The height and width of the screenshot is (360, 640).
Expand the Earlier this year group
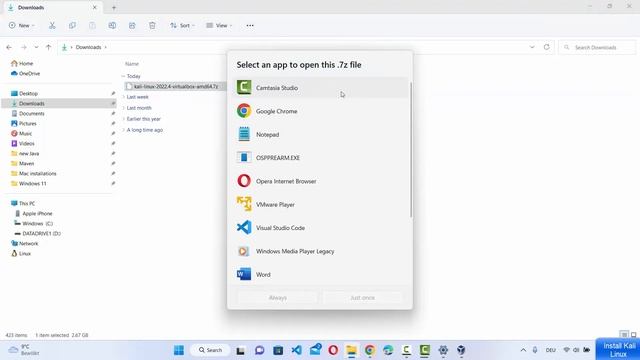(124, 119)
